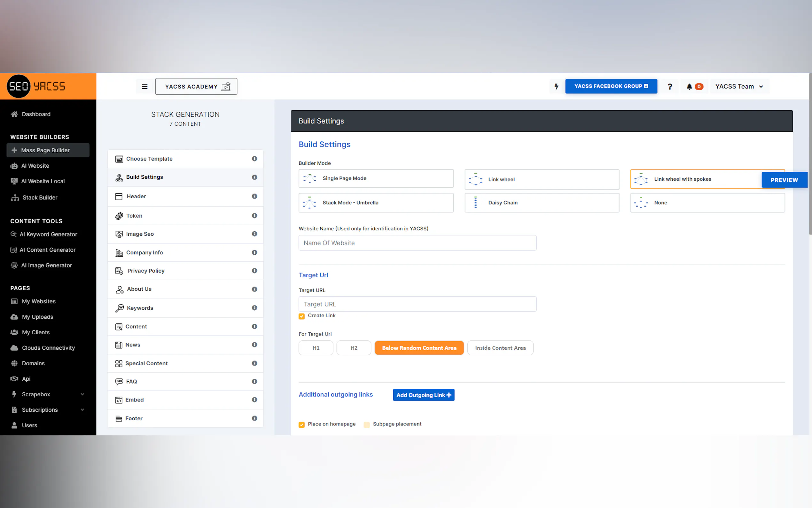812x508 pixels.
Task: Click info icon next to Choose Template
Action: coord(254,159)
